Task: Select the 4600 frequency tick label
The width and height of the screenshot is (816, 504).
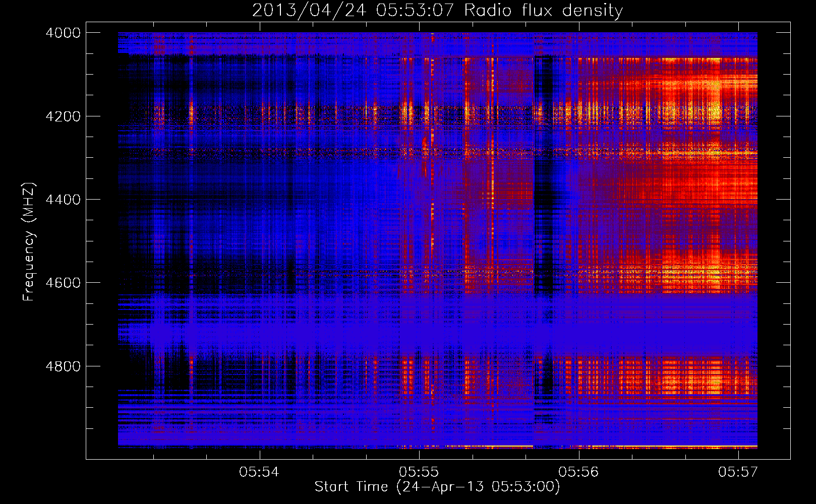Action: coord(63,283)
